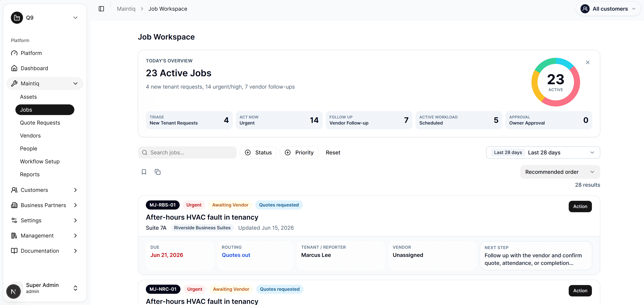Click the Customers people icon

14,190
